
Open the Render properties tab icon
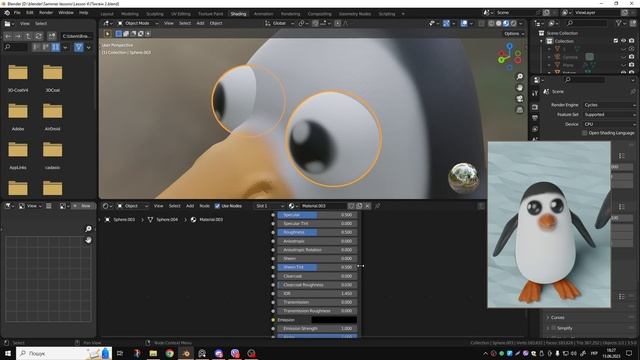pyautogui.click(x=535, y=107)
